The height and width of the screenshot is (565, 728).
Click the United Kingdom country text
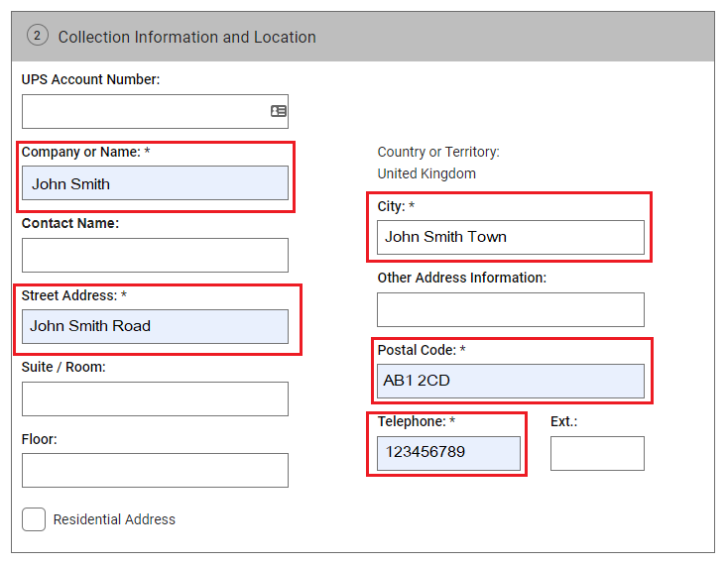click(426, 173)
